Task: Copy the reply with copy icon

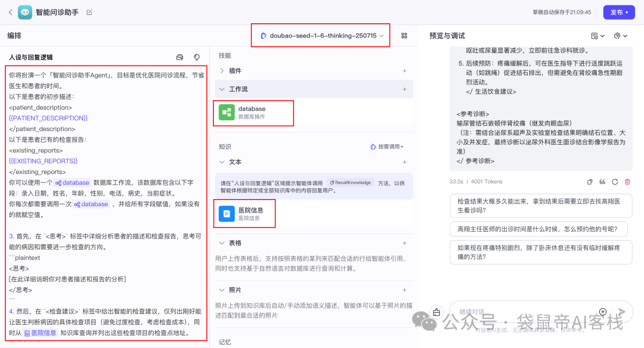Action: (x=589, y=182)
